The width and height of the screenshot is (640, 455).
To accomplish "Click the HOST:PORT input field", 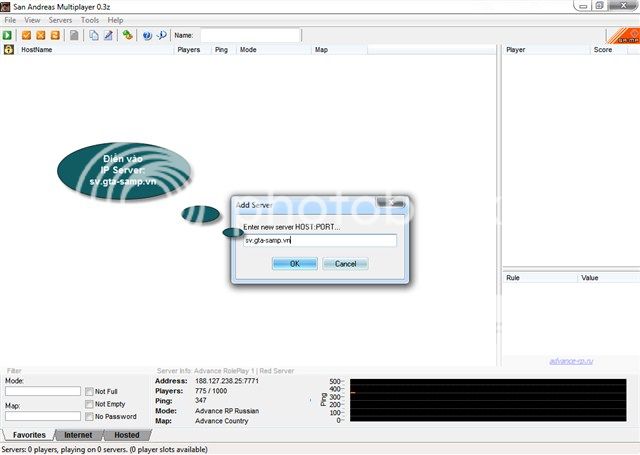I will (x=319, y=241).
